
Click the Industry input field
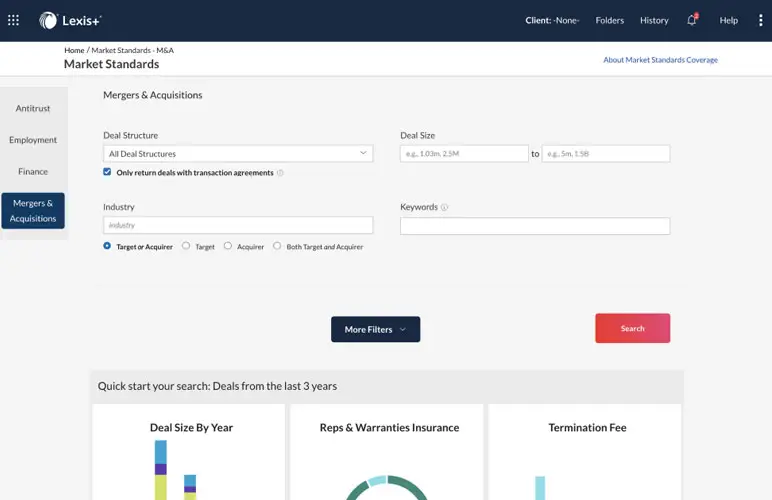point(238,226)
